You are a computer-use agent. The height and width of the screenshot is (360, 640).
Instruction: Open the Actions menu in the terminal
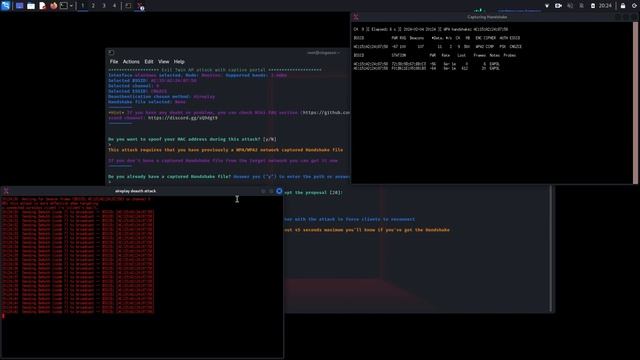pyautogui.click(x=131, y=62)
